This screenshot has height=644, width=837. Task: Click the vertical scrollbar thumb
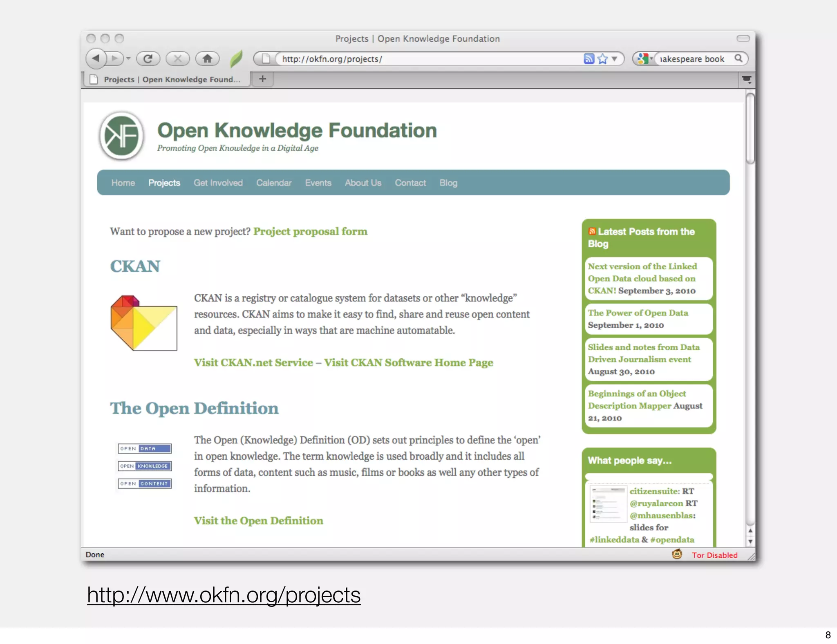pyautogui.click(x=750, y=128)
